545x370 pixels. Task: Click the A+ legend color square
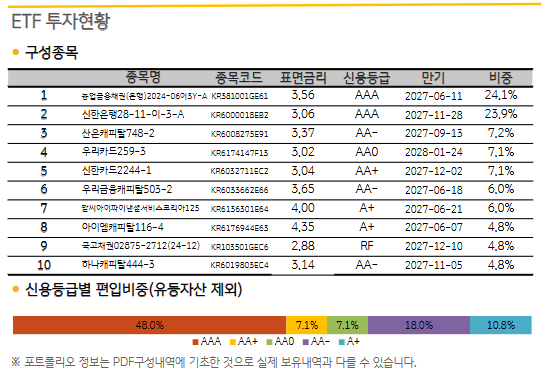pyautogui.click(x=342, y=342)
